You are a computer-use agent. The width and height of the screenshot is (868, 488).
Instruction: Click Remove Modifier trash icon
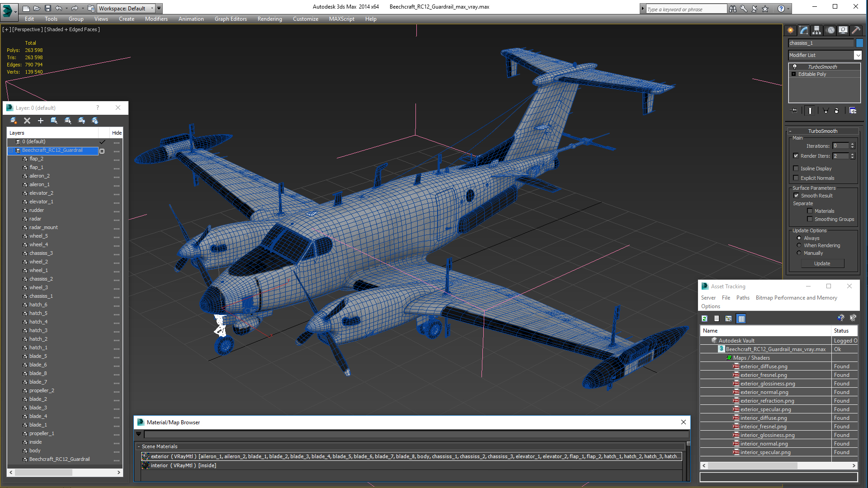point(837,111)
